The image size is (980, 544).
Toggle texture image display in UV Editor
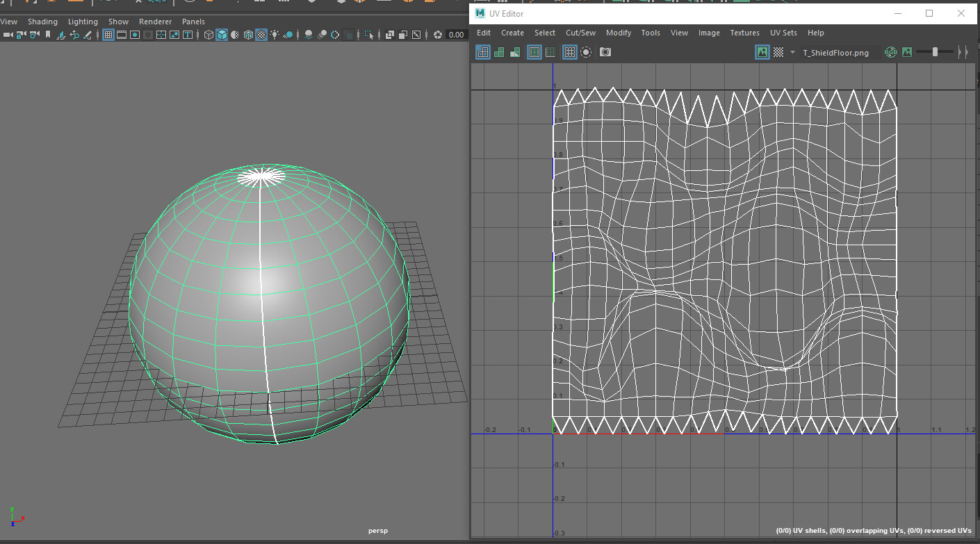click(762, 52)
